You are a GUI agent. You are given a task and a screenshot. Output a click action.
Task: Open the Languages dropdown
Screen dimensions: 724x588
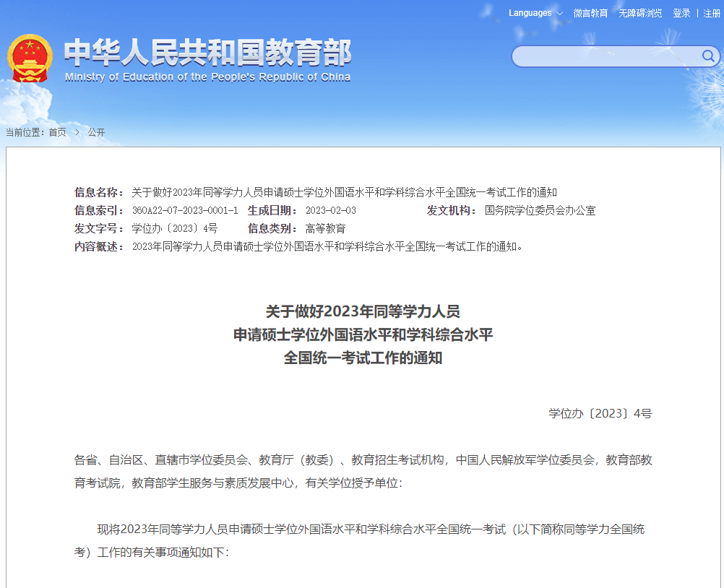[x=530, y=12]
